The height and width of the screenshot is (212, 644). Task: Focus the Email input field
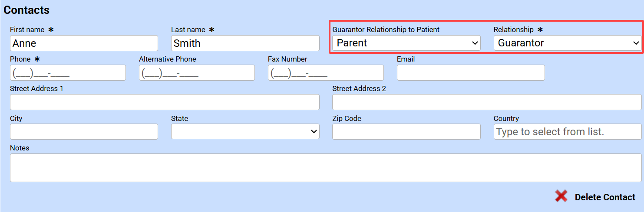[471, 73]
